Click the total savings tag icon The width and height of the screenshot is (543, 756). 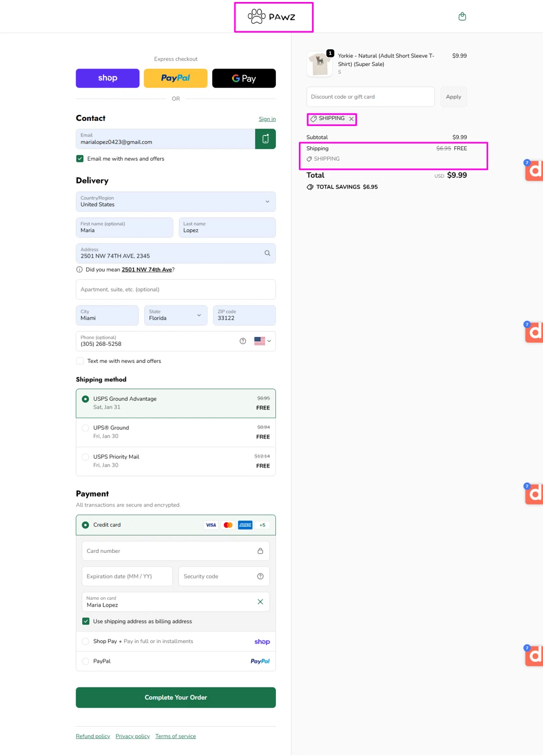point(310,187)
